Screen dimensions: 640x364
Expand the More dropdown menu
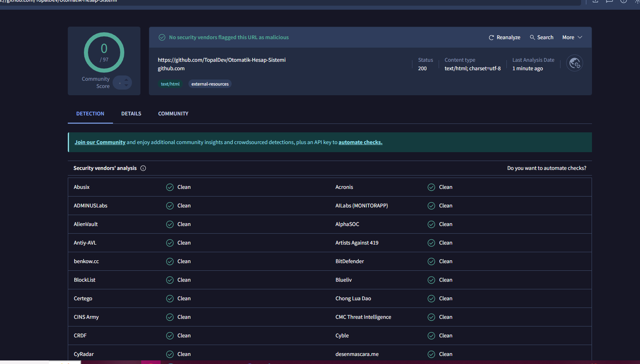(x=572, y=38)
